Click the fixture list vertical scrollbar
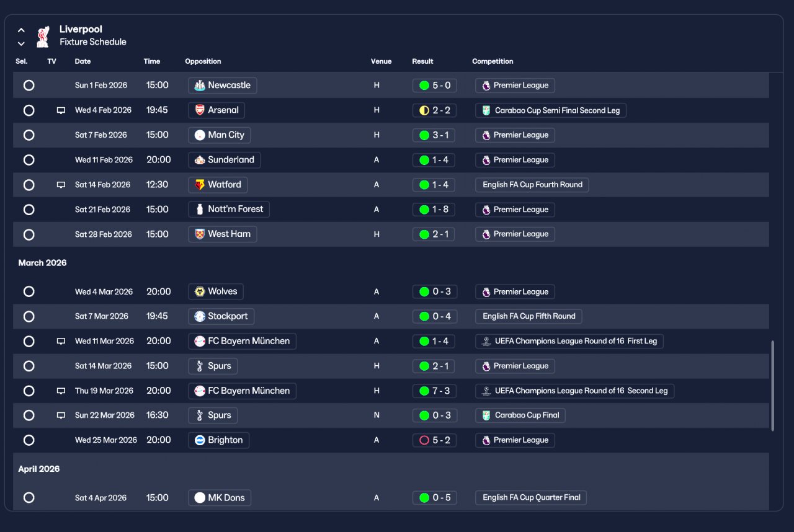 coord(773,386)
